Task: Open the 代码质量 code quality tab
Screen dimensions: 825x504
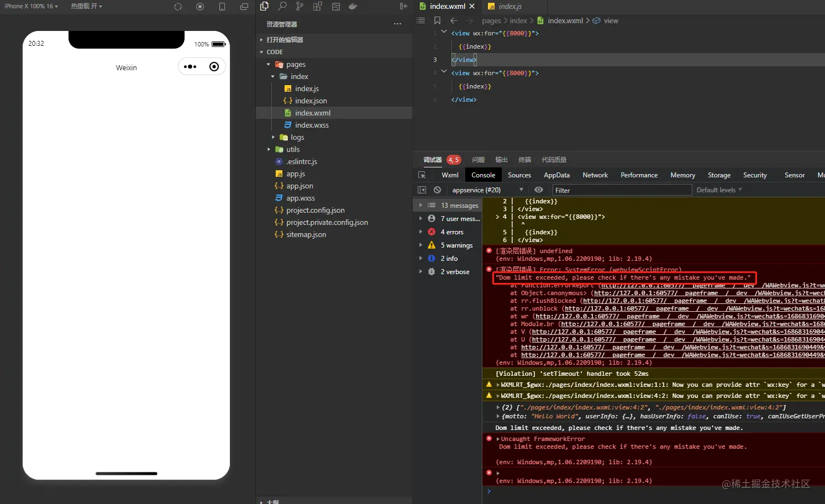Action: click(554, 160)
